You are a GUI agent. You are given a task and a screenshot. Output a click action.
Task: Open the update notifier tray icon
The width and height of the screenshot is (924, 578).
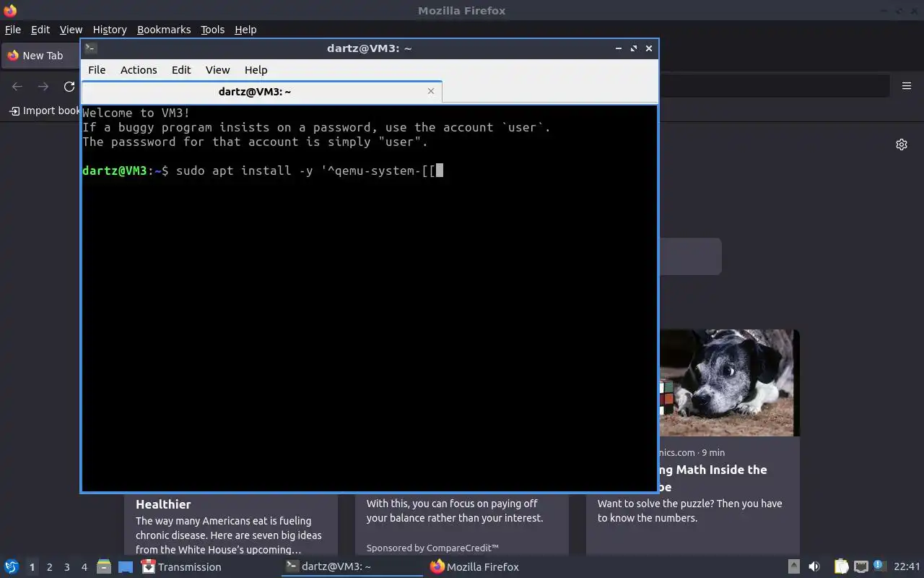pos(879,566)
